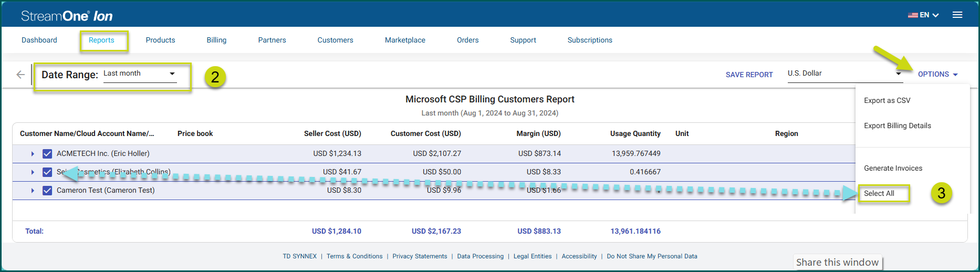Click seller cost USD $41.67
The image size is (980, 272).
click(342, 172)
